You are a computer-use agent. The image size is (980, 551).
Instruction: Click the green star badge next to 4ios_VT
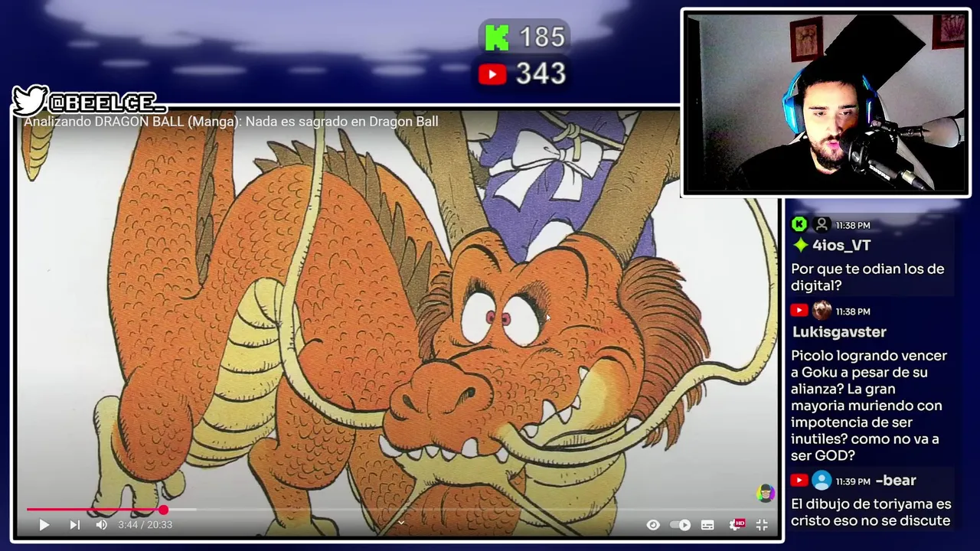[x=800, y=246]
